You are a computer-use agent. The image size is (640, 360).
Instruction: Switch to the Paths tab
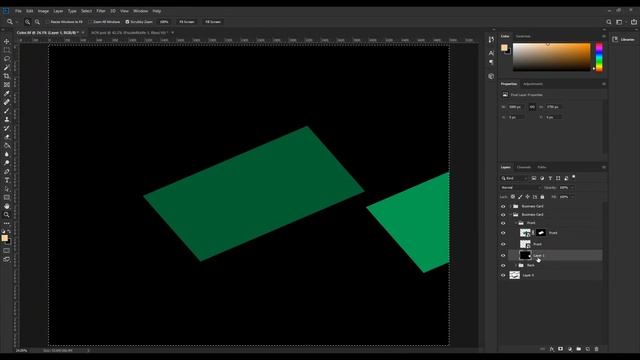click(x=542, y=167)
